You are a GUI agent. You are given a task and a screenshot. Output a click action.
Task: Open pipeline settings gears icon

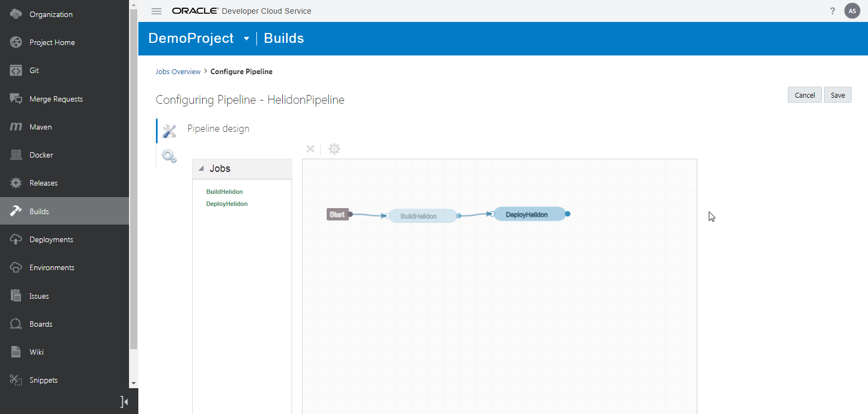pos(169,156)
